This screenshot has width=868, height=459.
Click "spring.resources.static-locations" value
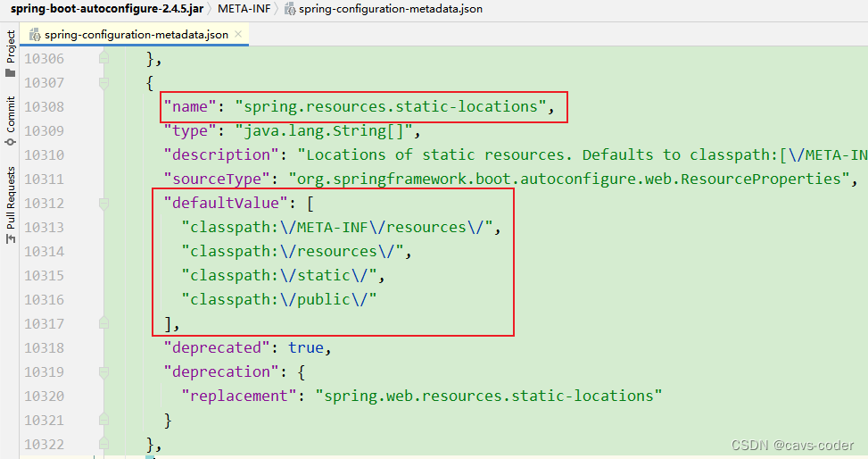pos(391,106)
